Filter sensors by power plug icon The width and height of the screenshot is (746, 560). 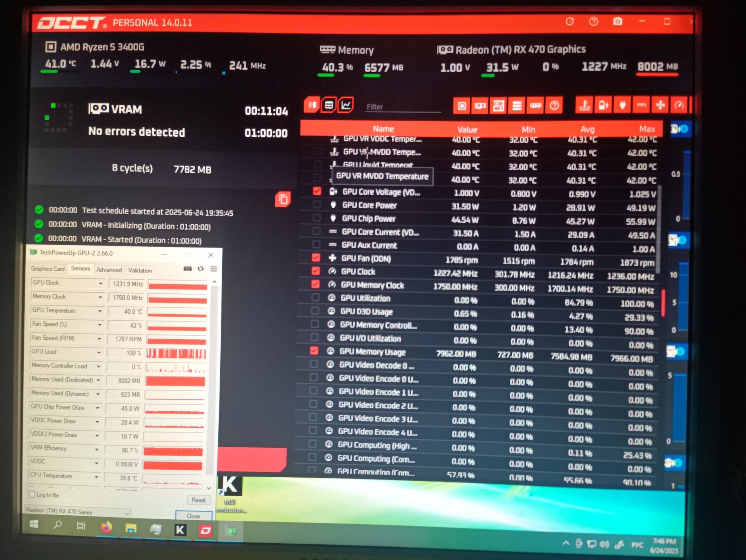pyautogui.click(x=622, y=105)
